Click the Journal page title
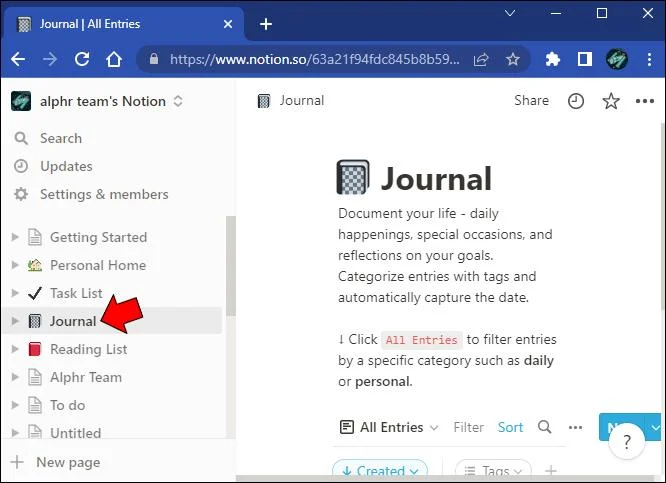The image size is (666, 483). click(436, 178)
